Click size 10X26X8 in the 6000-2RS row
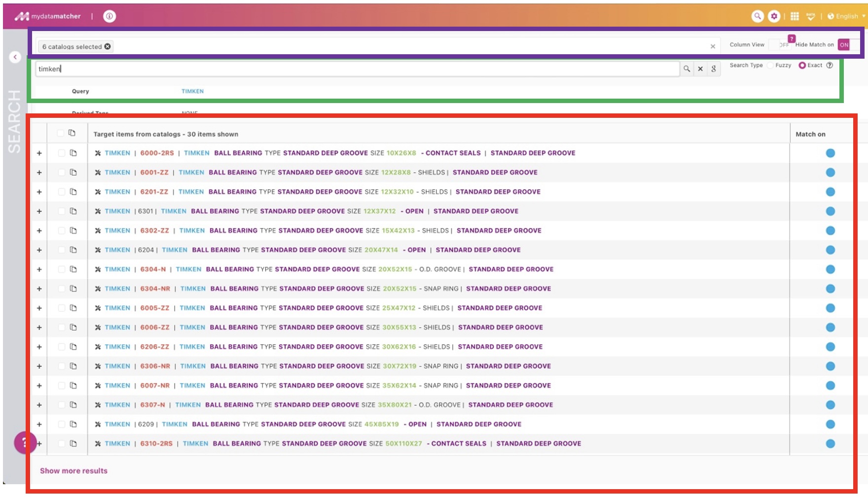Screen dimensions: 868x499 (401, 153)
